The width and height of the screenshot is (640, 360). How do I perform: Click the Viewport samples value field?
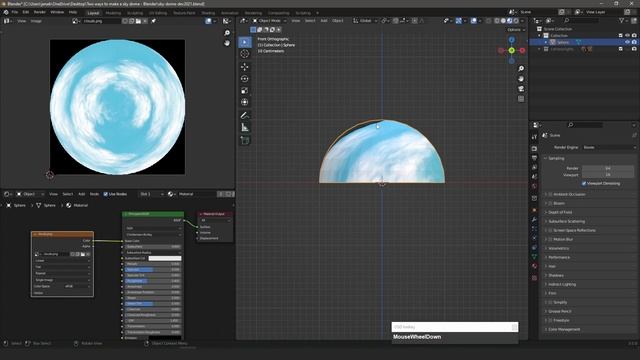608,175
